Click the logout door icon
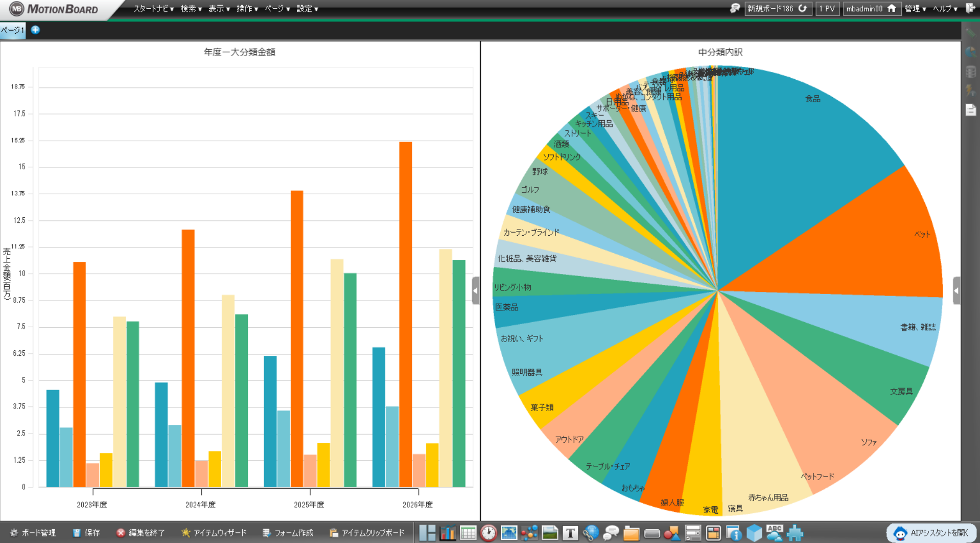 click(x=970, y=8)
